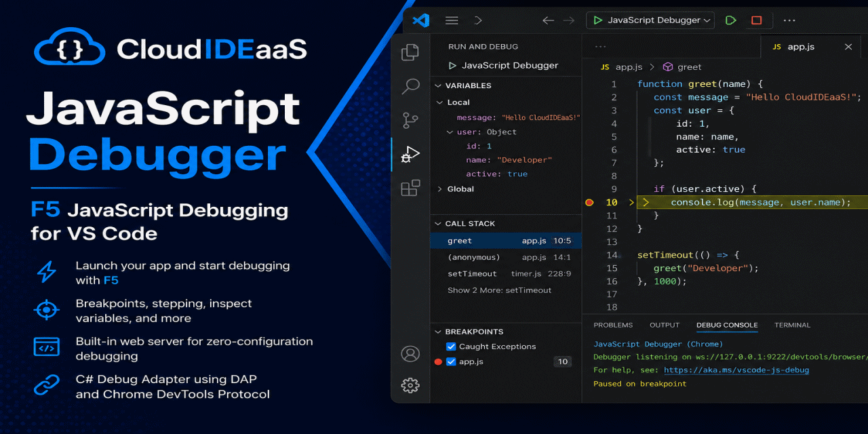Click the breakpoint line badge 10

coord(563,361)
